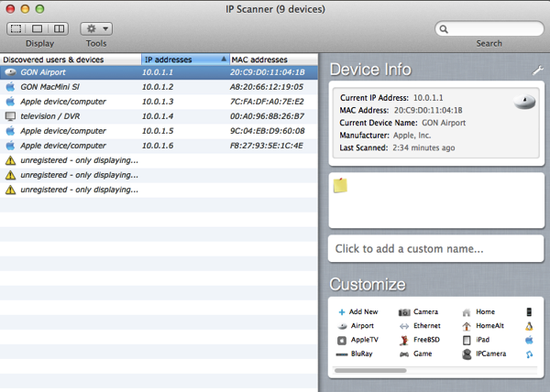This screenshot has height=392, width=550.
Task: Choose the middle single-pane Display button
Action: [x=38, y=28]
